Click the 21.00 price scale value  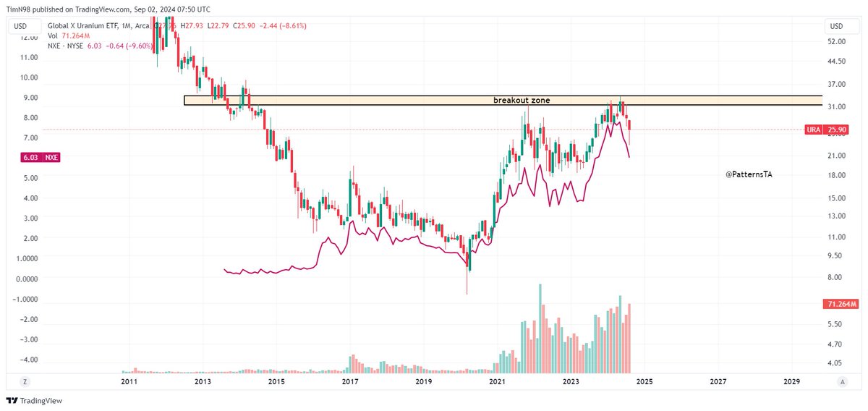(x=837, y=156)
